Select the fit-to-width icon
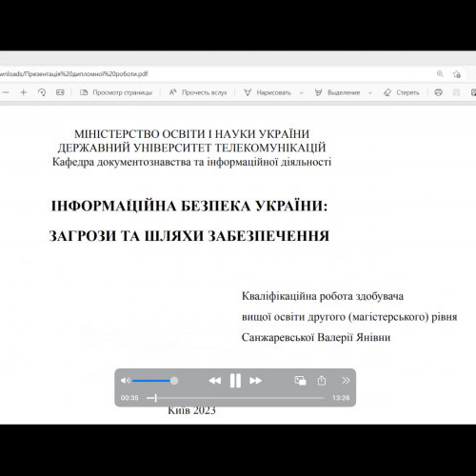 click(60, 92)
